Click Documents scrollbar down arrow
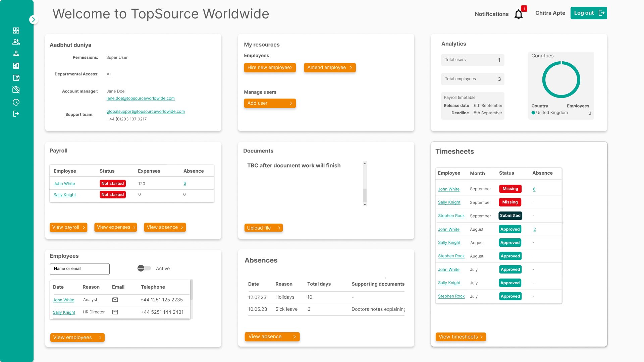The height and width of the screenshot is (362, 644). [365, 204]
